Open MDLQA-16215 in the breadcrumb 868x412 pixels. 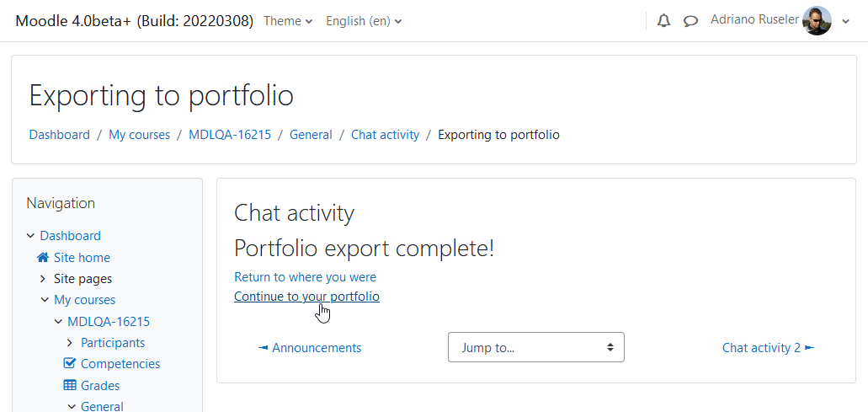pyautogui.click(x=230, y=135)
